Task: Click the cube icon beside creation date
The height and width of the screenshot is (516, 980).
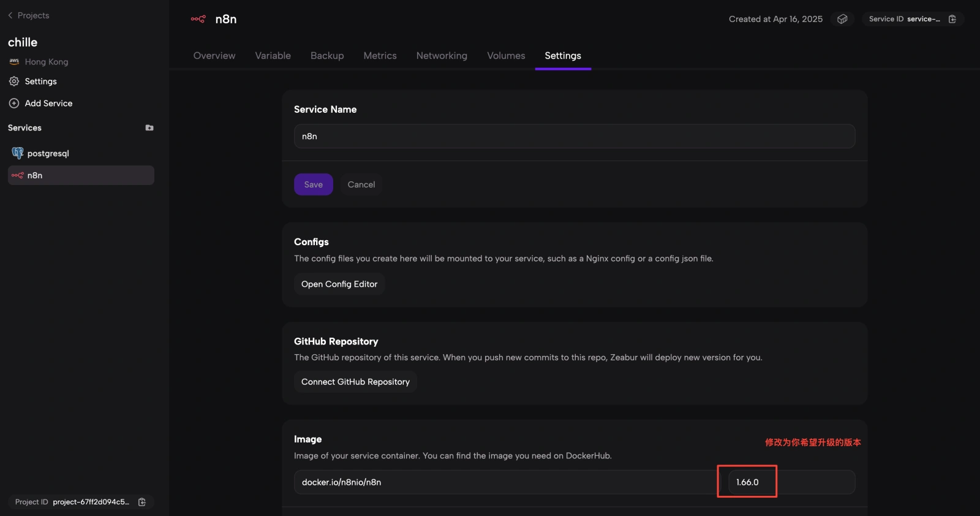Action: (x=842, y=19)
